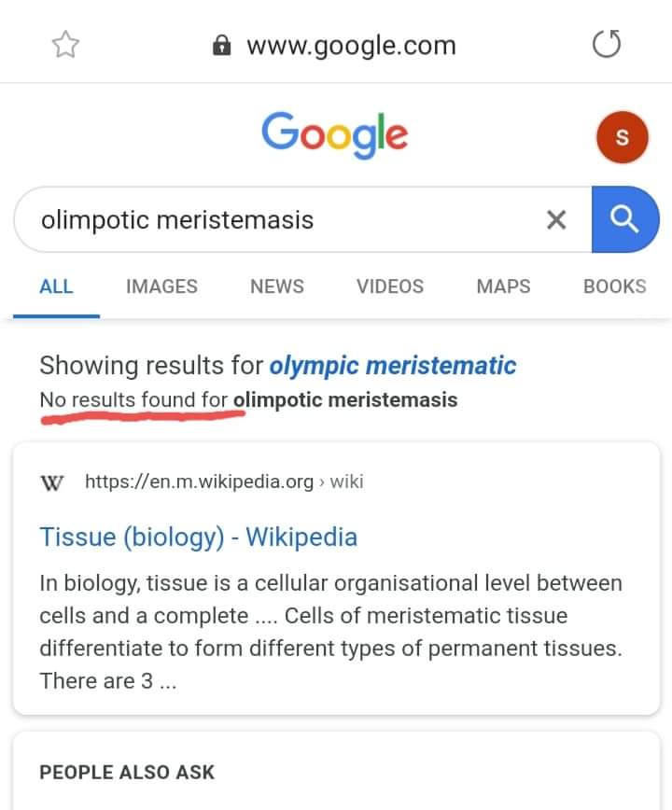672x810 pixels.
Task: Open 'Tissue (biology) - Wikipedia' result
Action: pyautogui.click(x=198, y=537)
